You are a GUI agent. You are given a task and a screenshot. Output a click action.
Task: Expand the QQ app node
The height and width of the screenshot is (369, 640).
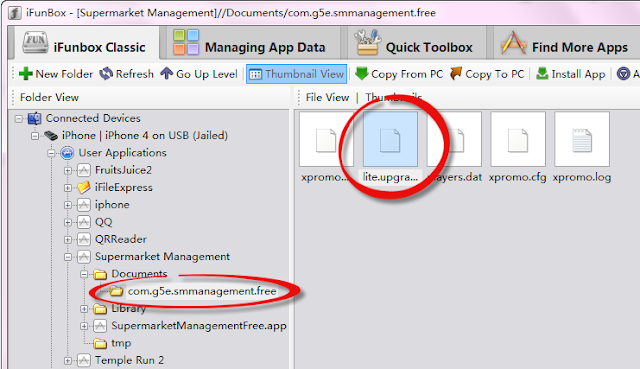(68, 222)
